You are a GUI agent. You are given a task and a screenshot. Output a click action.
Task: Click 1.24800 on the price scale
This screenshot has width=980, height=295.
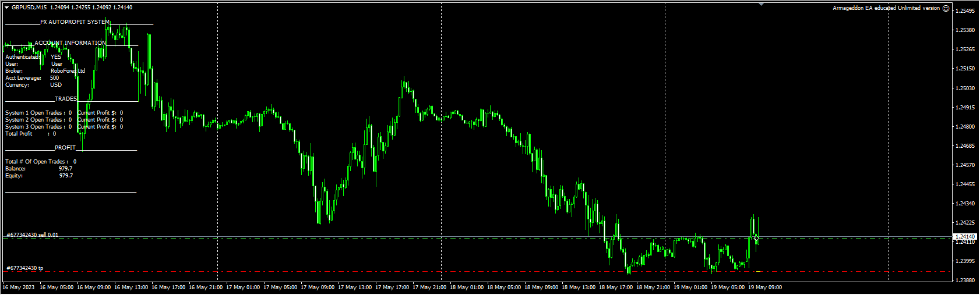[x=965, y=127]
